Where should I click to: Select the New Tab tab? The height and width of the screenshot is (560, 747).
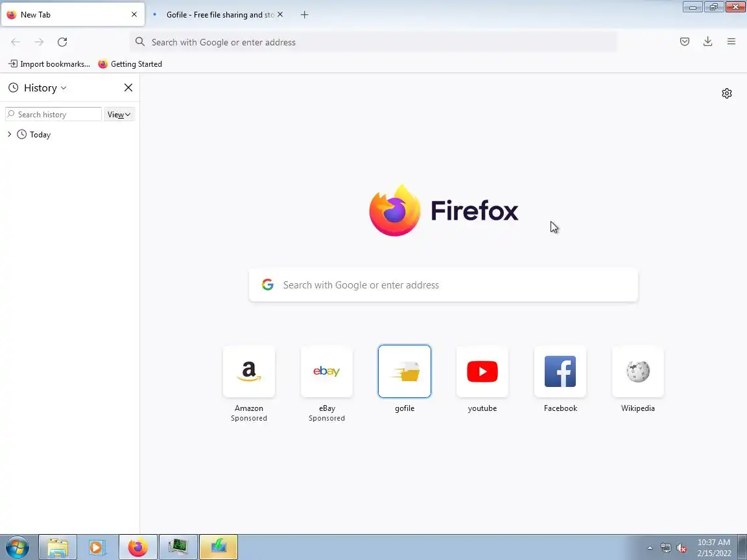coord(73,15)
